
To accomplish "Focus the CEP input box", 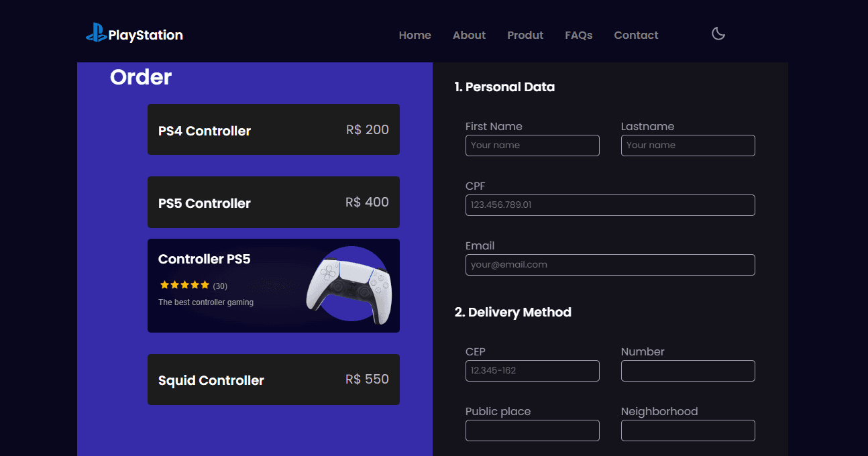I will (533, 371).
